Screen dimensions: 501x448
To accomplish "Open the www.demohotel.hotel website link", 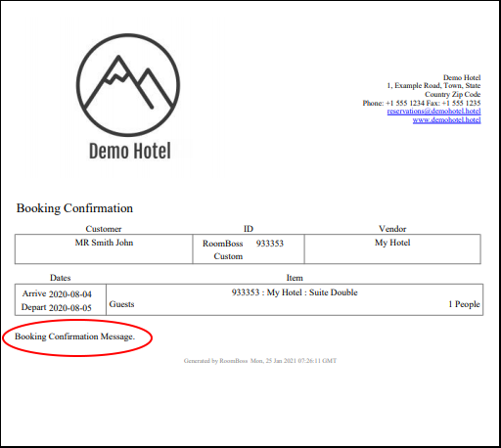I will point(446,120).
